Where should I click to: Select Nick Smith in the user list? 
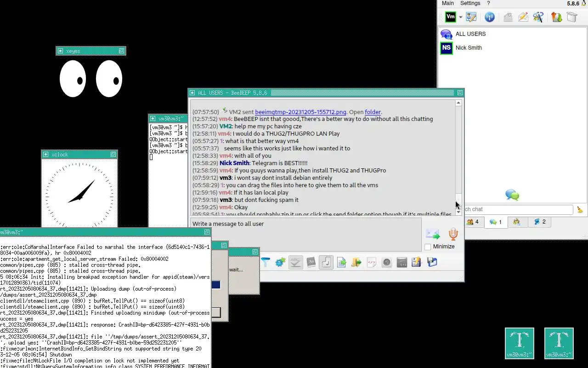[x=512, y=48]
